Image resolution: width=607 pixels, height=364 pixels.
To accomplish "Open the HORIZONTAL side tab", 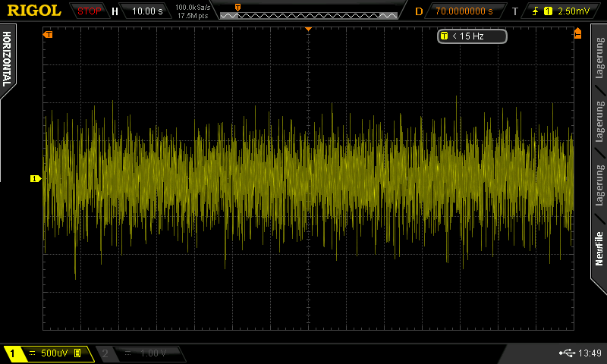I will 7,59.
